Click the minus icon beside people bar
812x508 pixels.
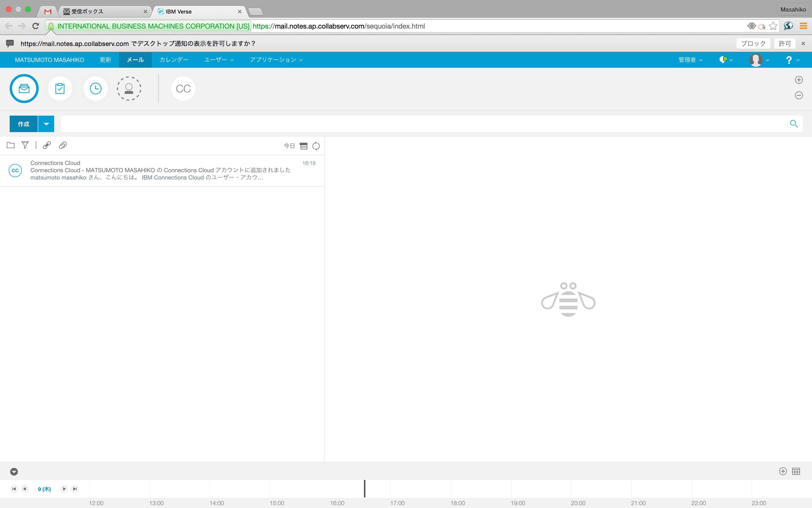(x=799, y=95)
